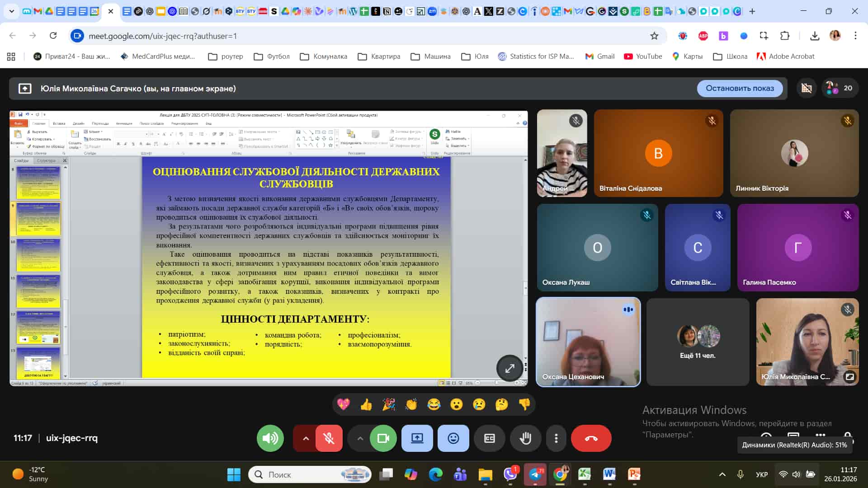The width and height of the screenshot is (868, 488).
Task: Open the YouTube bookmark
Action: click(643, 56)
